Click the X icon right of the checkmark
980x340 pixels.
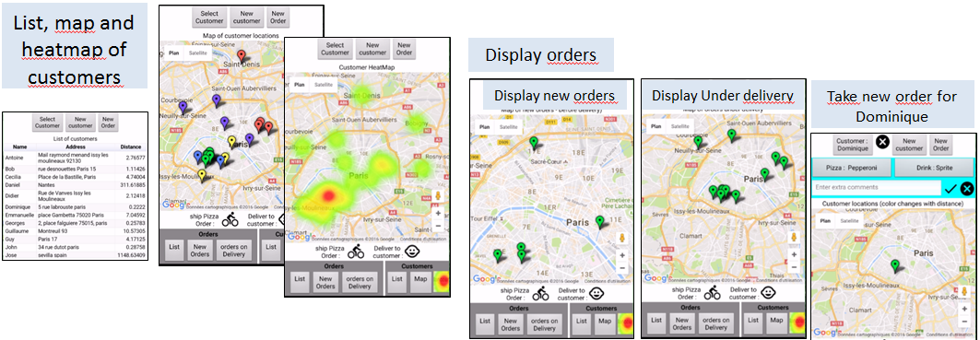[966, 188]
